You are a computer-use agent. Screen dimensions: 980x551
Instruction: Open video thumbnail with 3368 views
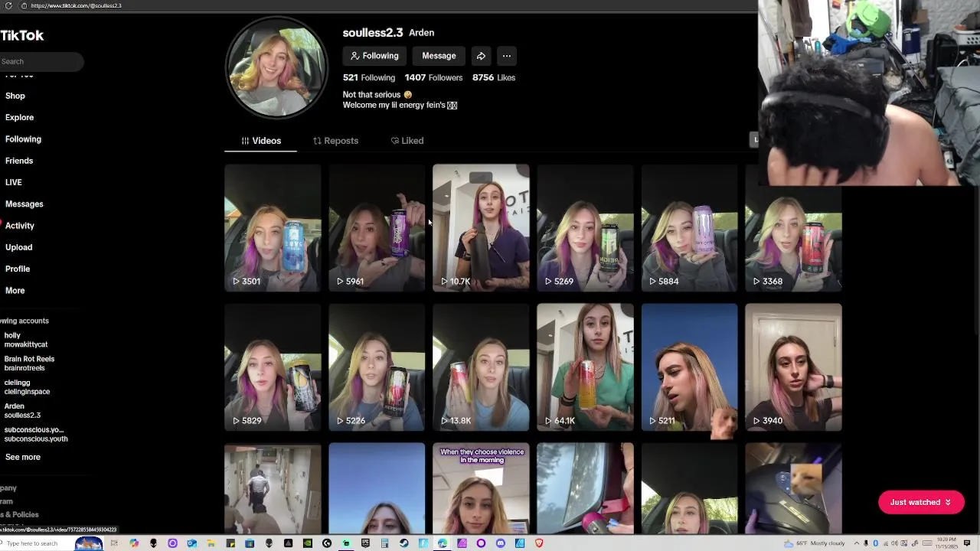pyautogui.click(x=793, y=228)
